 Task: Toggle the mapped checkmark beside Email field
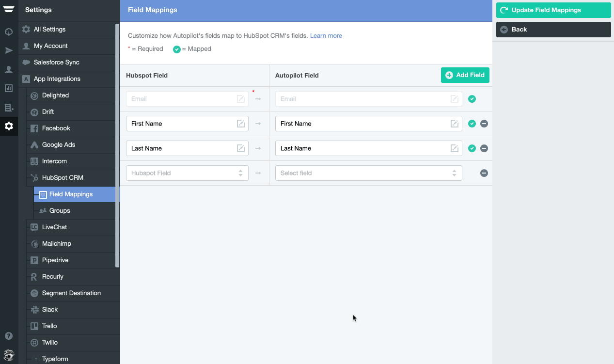click(472, 98)
